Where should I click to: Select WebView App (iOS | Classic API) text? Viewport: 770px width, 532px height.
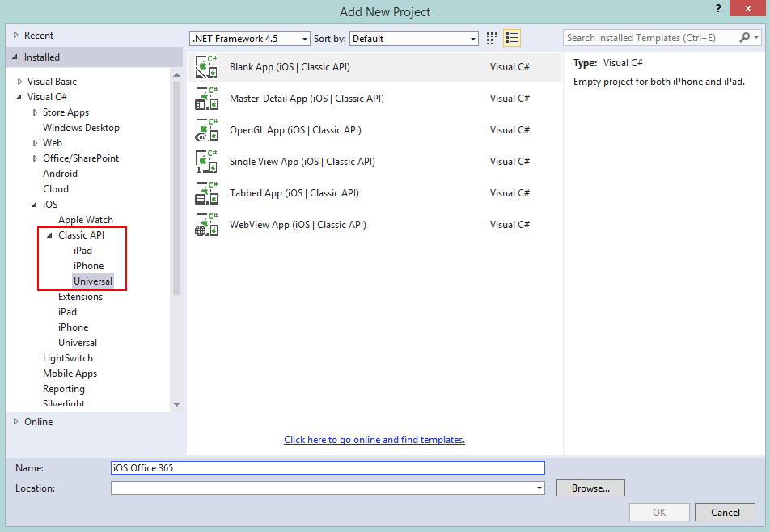click(298, 224)
